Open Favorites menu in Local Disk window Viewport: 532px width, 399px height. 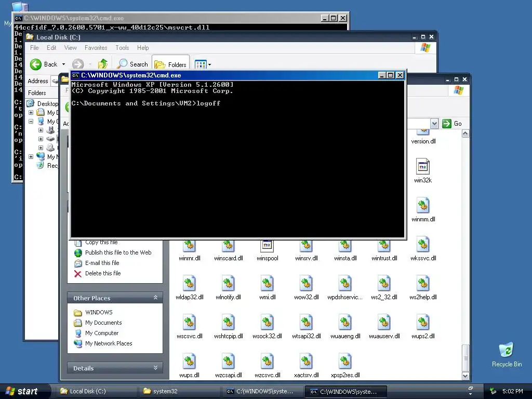click(96, 48)
